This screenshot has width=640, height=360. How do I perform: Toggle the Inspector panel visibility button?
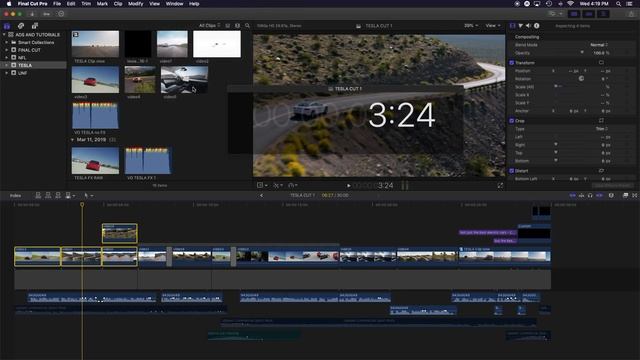click(x=603, y=14)
